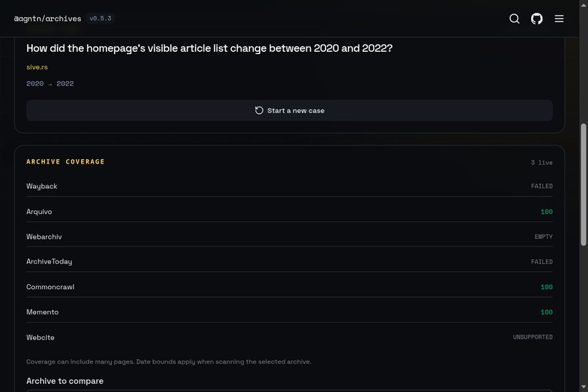Screen dimensions: 588x392
Task: Click the EMPTY status for Webarchiv
Action: (543, 237)
